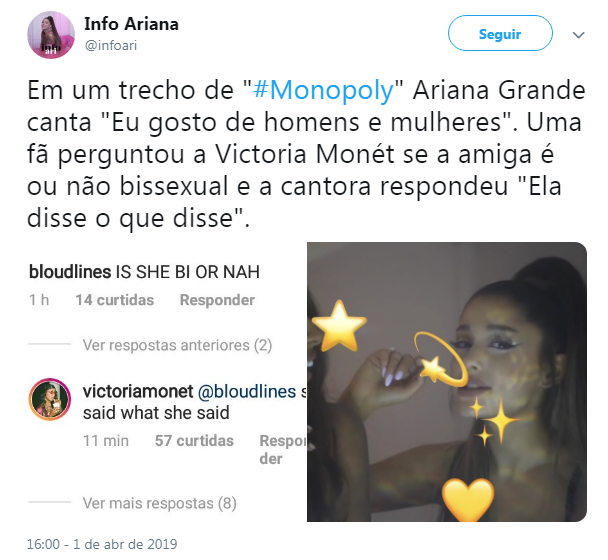The width and height of the screenshot is (608, 560).
Task: Expand the tweet options chevron
Action: [x=578, y=35]
